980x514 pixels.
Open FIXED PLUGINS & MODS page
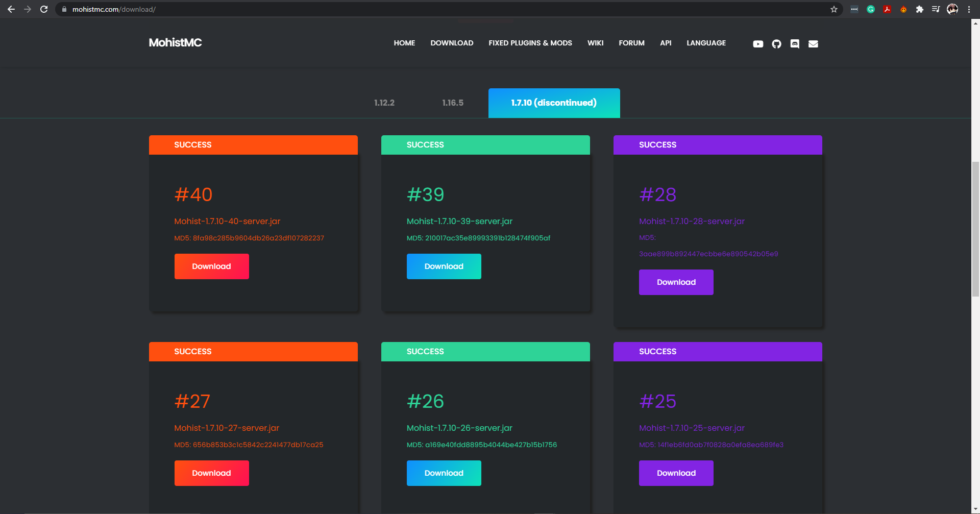530,43
